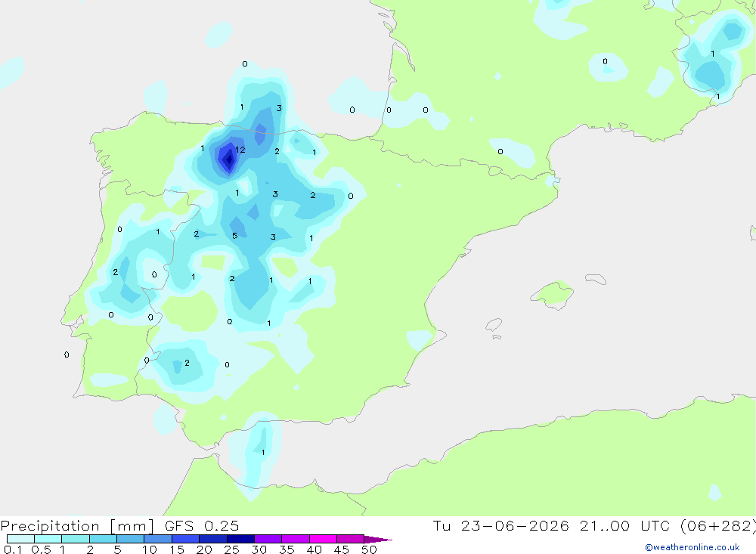Viewport: 756px width, 554px height.
Task: Click the dark blue precipitation maximum core
Action: [228, 159]
